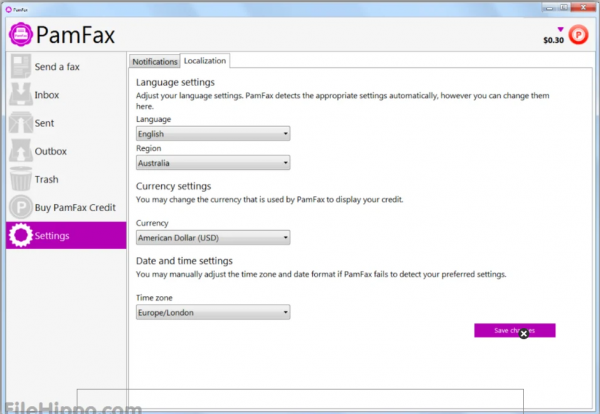Image resolution: width=600 pixels, height=414 pixels.
Task: Open the Trash label
Action: point(46,179)
